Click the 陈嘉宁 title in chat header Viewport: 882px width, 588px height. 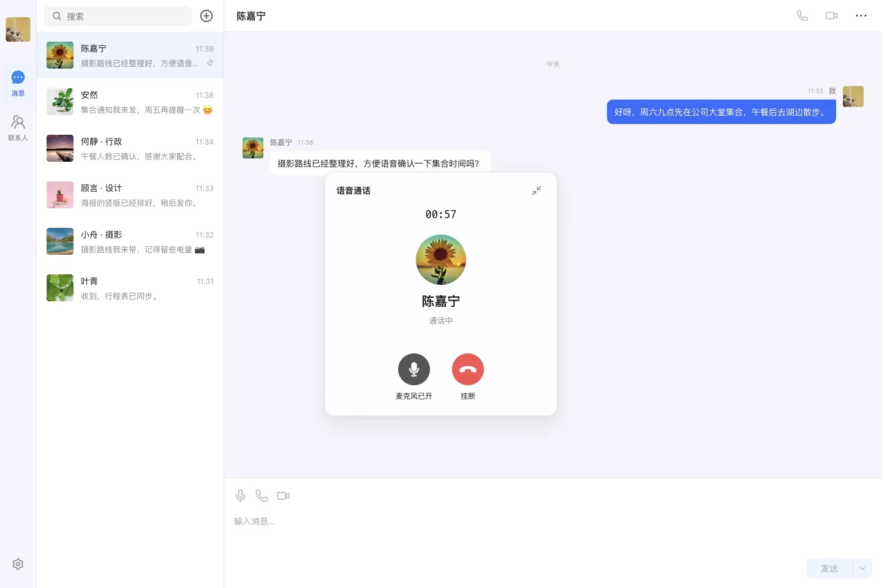(x=251, y=16)
